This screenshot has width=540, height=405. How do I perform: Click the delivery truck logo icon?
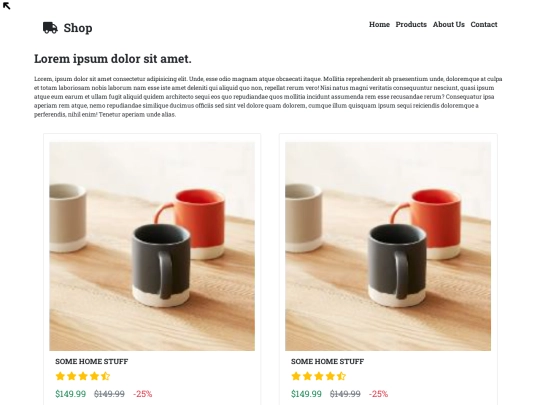(50, 28)
